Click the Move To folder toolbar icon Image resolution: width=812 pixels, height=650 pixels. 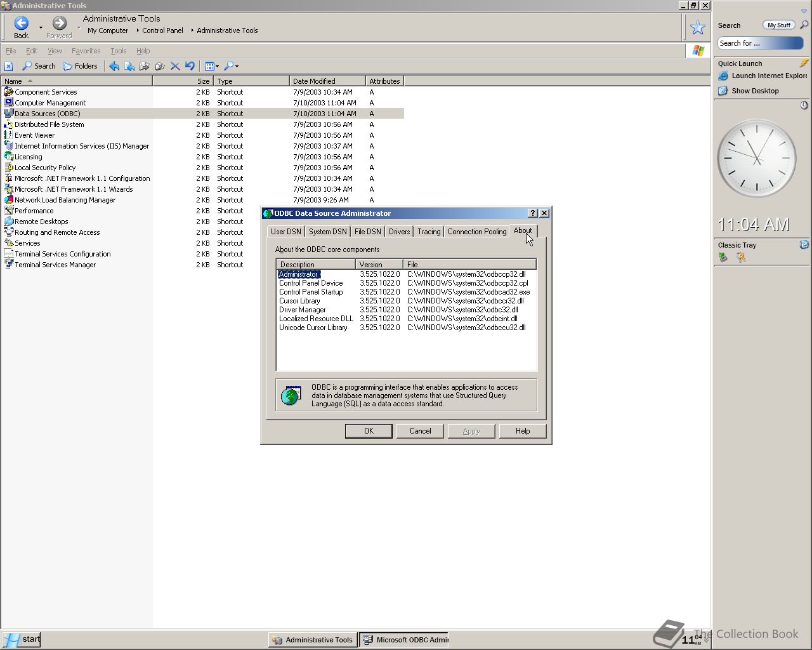coord(145,66)
